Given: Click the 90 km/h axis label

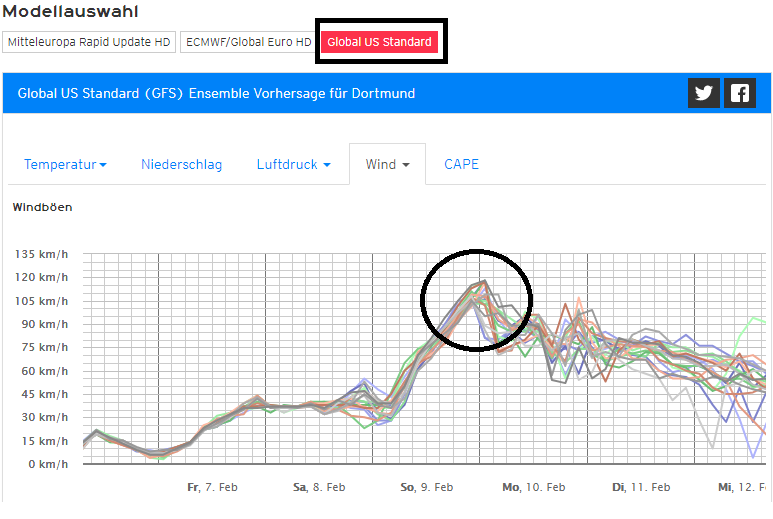Looking at the screenshot, I should [x=44, y=324].
